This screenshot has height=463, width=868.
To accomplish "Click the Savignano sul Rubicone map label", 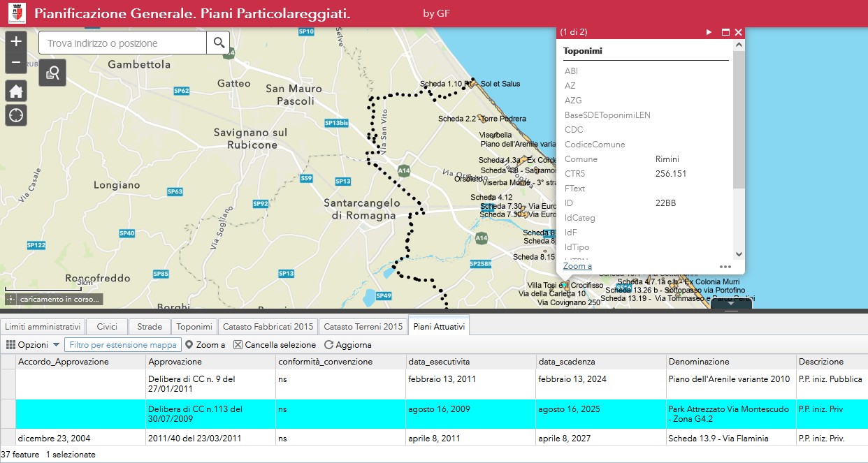I will point(250,138).
